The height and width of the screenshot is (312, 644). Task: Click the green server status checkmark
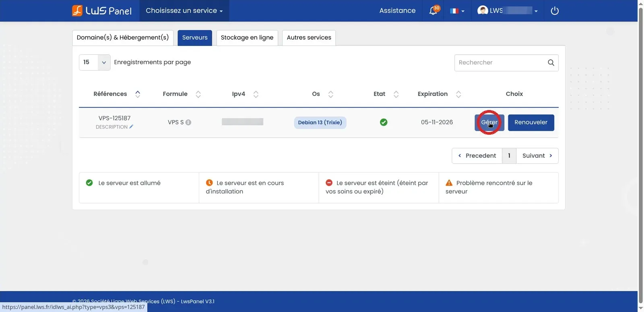point(384,122)
